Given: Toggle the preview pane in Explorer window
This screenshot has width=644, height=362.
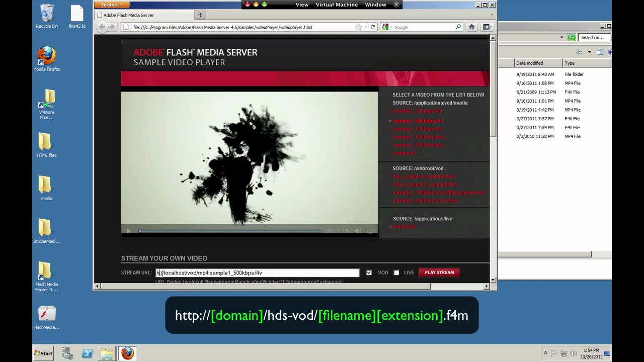Looking at the screenshot, I should point(600,52).
